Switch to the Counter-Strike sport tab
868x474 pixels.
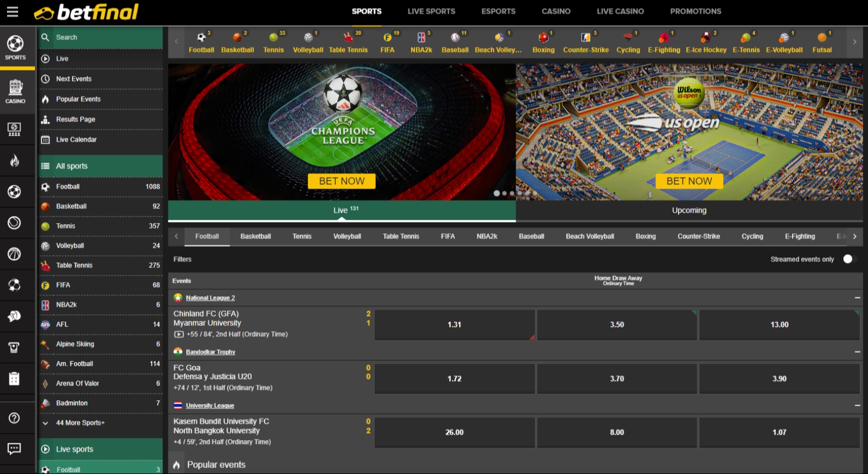coord(698,236)
